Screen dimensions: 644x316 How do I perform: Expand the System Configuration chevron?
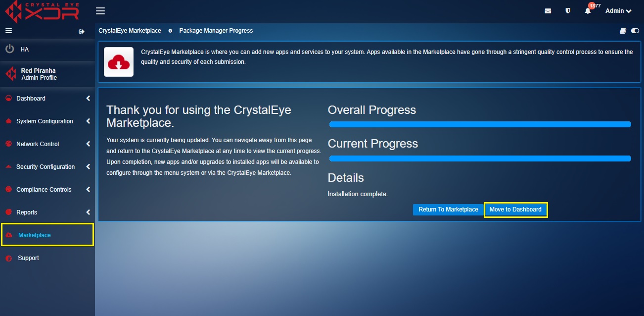click(x=88, y=121)
